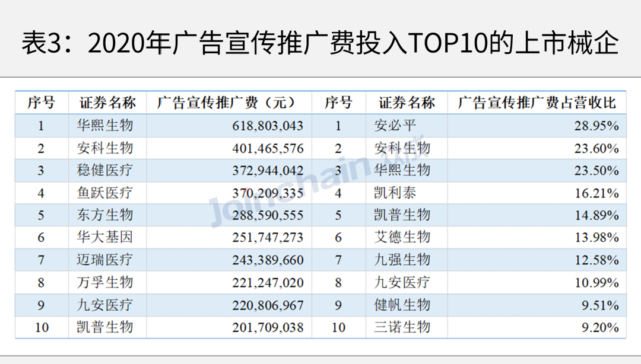
Task: Pick the percentage 14.89%
Action: (x=596, y=215)
